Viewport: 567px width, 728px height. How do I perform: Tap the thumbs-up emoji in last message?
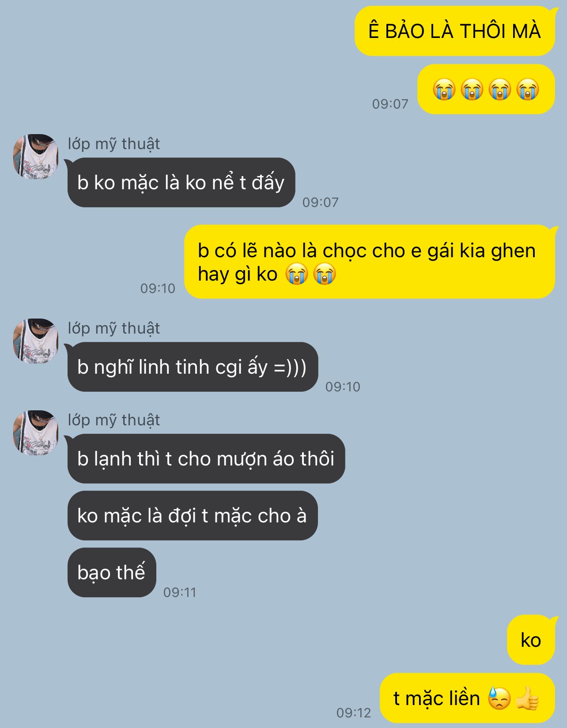[x=528, y=698]
